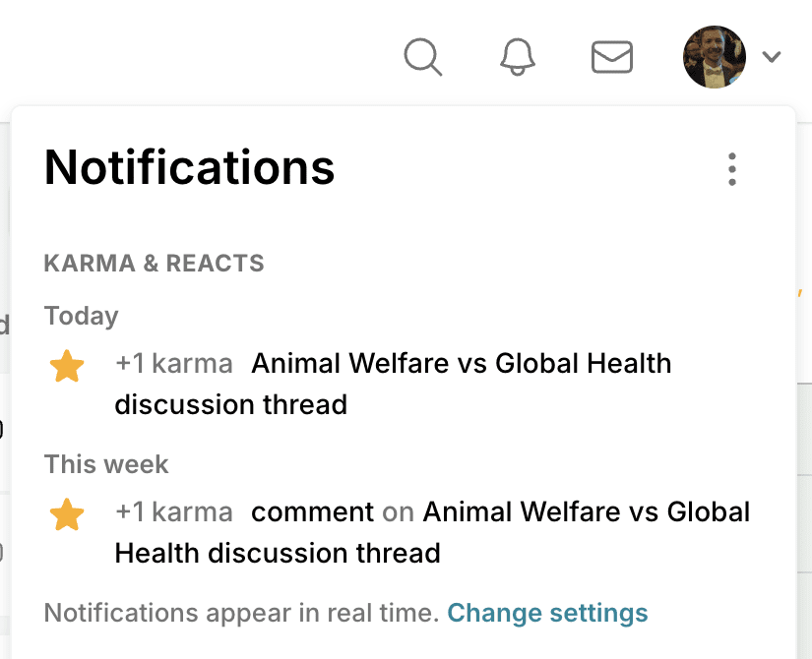
Task: Click the Notifications heading
Action: point(190,167)
